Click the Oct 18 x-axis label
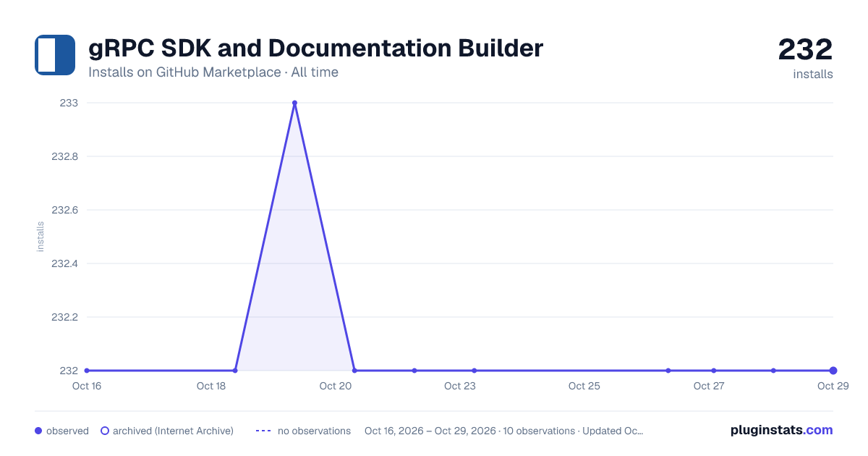The image size is (868, 456). [x=211, y=386]
